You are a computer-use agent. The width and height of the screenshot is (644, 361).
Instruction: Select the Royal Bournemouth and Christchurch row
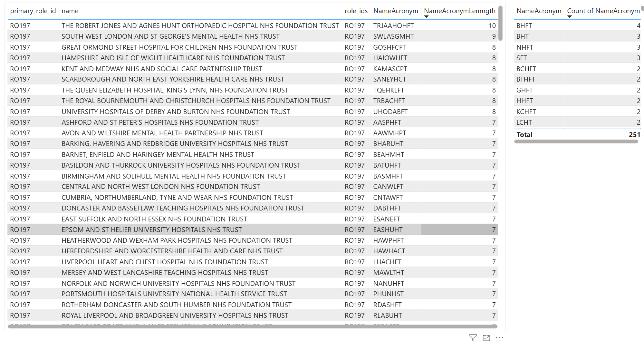coord(253,101)
